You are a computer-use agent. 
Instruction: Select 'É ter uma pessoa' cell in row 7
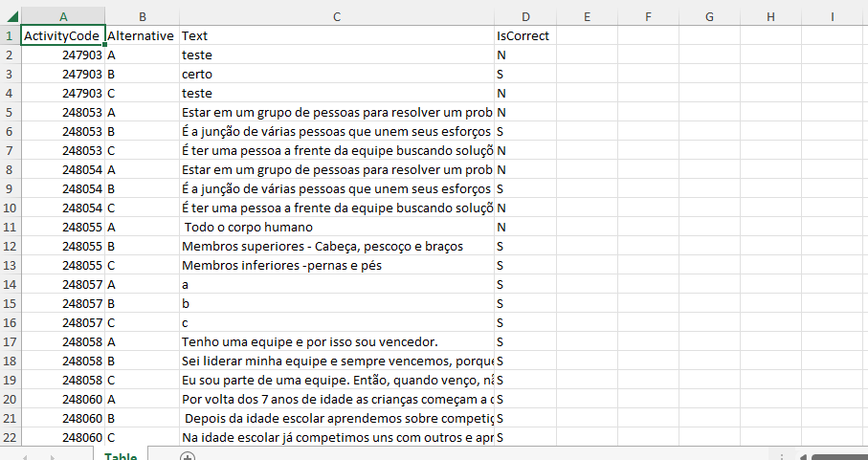pos(337,150)
